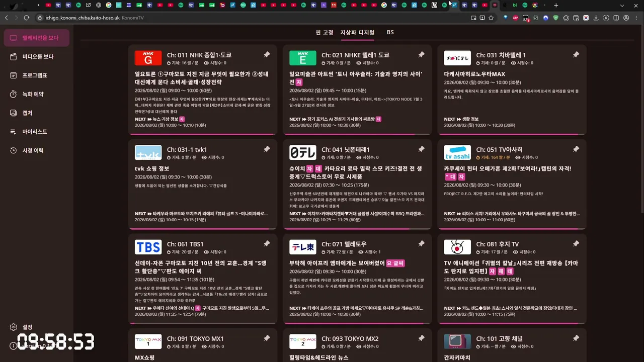Image resolution: width=644 pixels, height=362 pixels.
Task: Pin the NHK 종합1·도쿄 channel
Action: coord(267,55)
